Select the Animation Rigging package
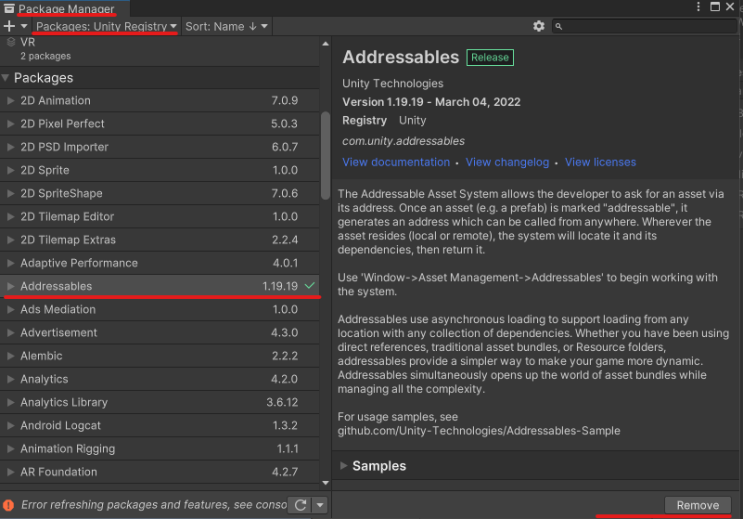This screenshot has width=743, height=519. tap(160, 449)
